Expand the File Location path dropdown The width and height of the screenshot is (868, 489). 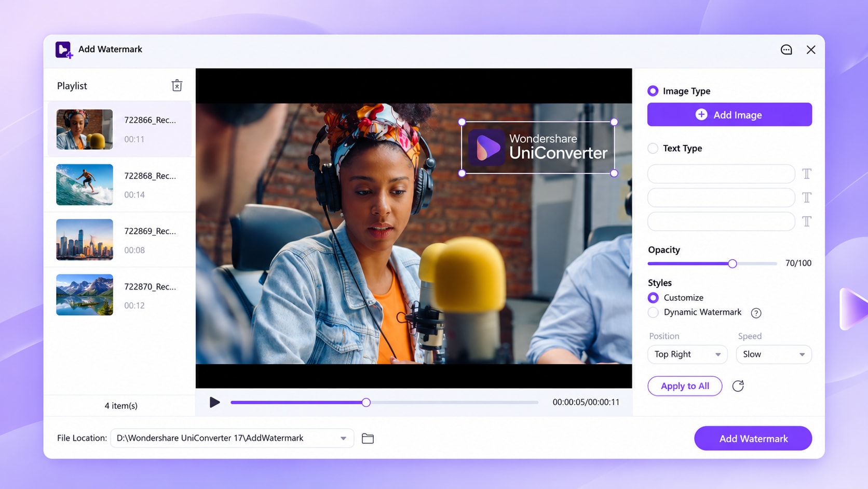click(343, 439)
